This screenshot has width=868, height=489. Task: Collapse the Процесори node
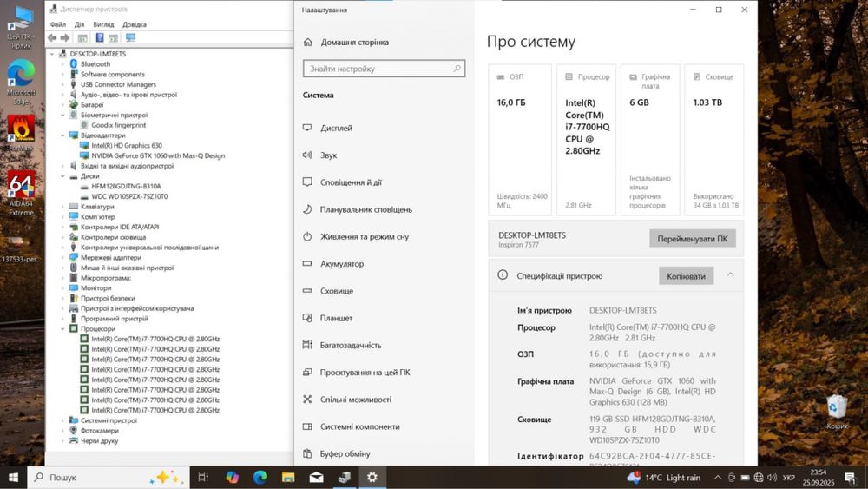coord(62,329)
